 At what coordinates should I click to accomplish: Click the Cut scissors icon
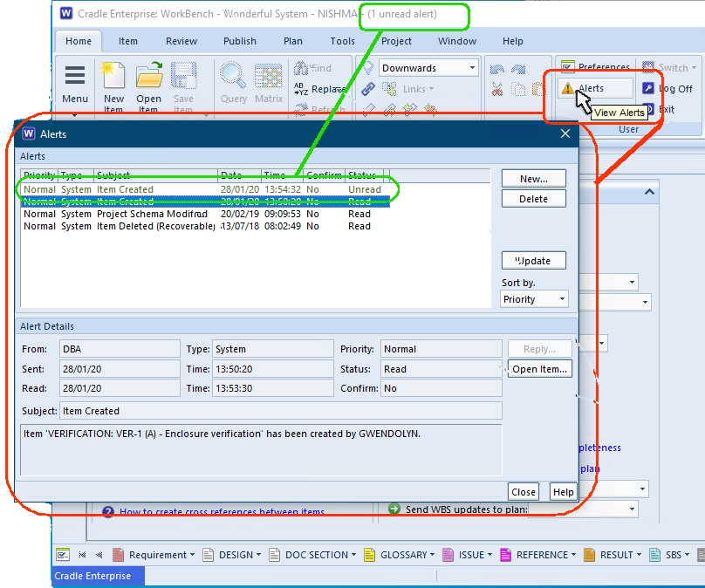496,89
